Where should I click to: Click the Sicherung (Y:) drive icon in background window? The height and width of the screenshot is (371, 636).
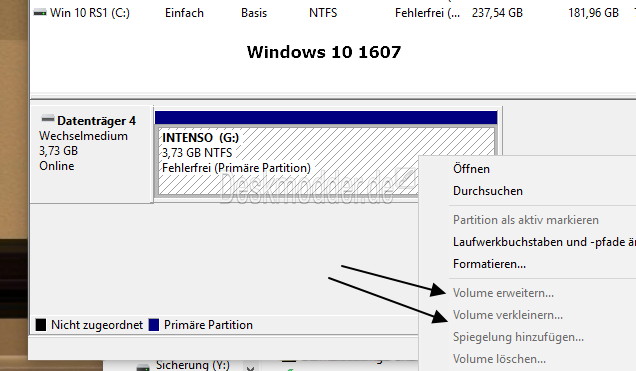coord(143,367)
